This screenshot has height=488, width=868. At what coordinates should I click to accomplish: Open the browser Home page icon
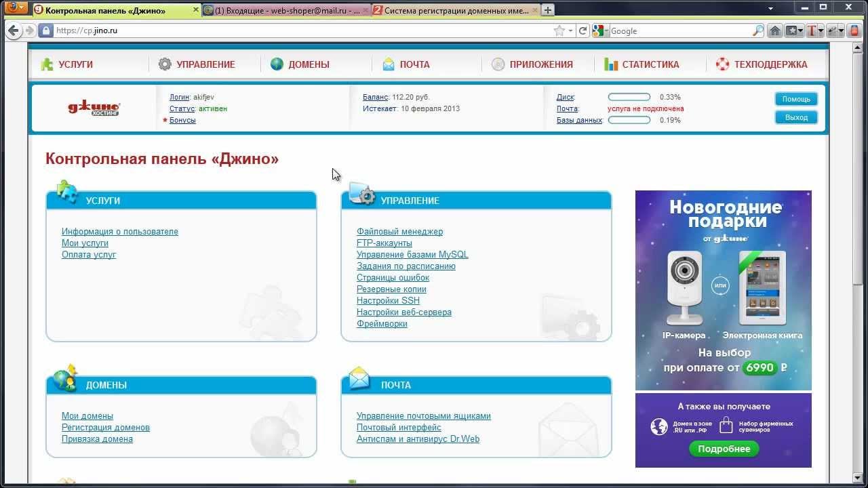(774, 30)
